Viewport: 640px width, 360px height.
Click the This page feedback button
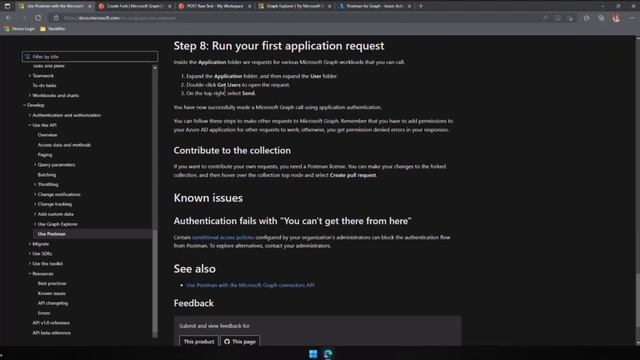point(240,341)
